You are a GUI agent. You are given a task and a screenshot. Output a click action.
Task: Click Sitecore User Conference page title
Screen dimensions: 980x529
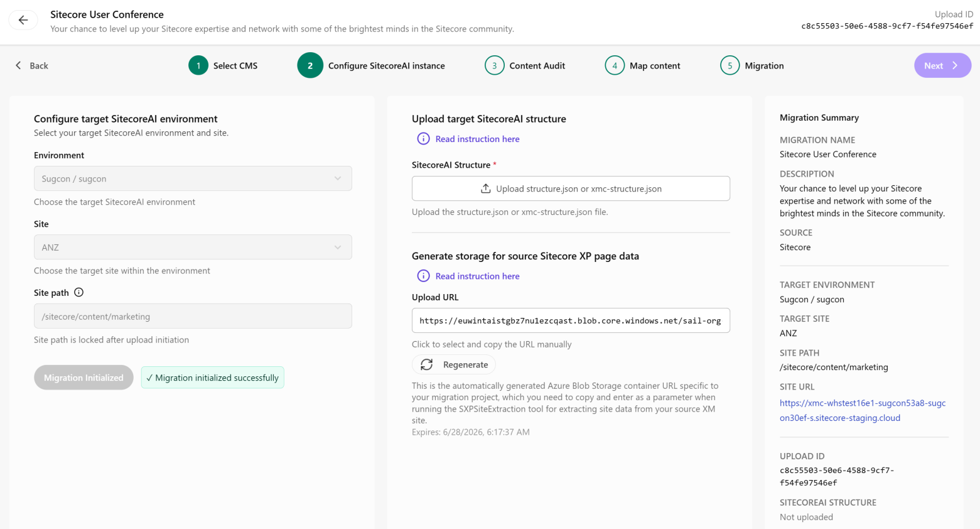(x=107, y=14)
